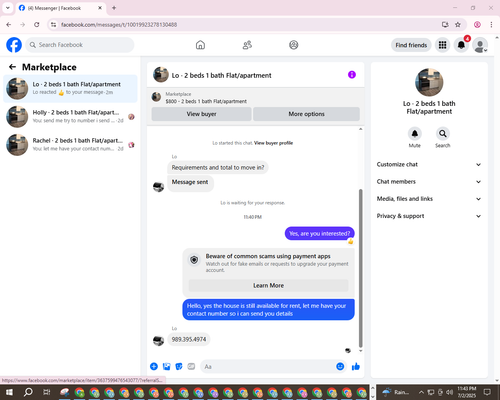Open the $800 Marketplace listing link
Viewport: 500px width, 400px height.
click(x=206, y=101)
